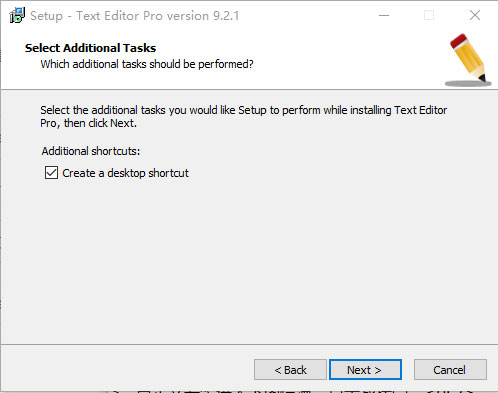Viewport: 498px width, 393px height.
Task: Click the Setup installer icon in title bar
Action: 17,15
